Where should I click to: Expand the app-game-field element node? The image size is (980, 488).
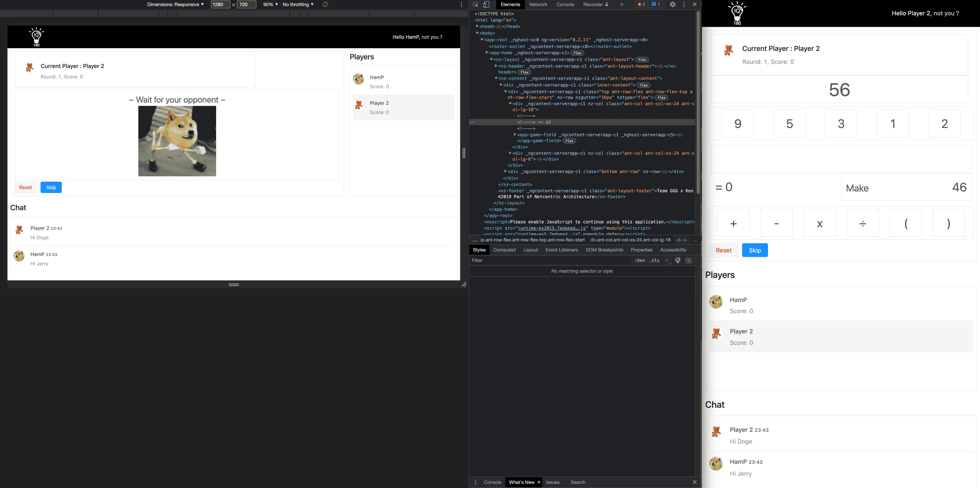pyautogui.click(x=515, y=135)
